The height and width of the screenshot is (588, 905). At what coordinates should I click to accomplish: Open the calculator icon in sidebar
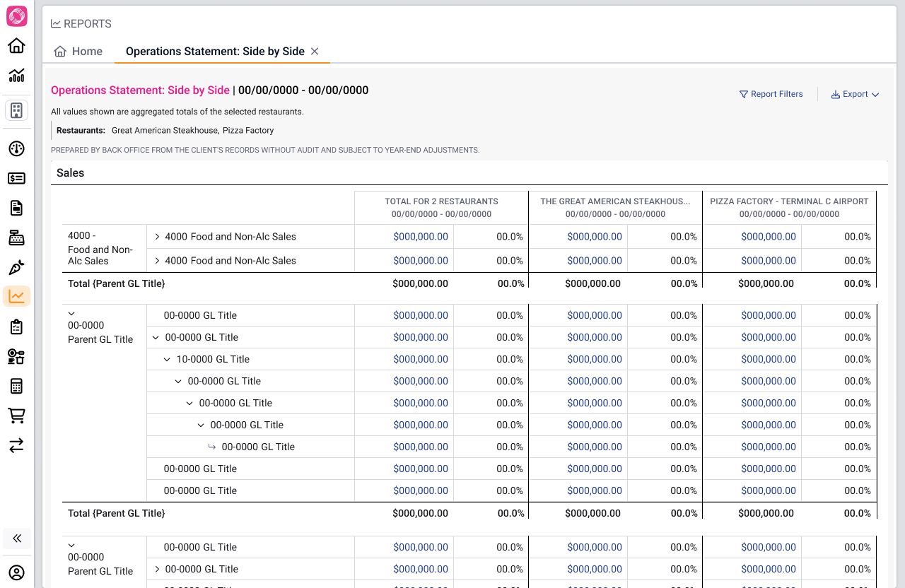pyautogui.click(x=16, y=386)
